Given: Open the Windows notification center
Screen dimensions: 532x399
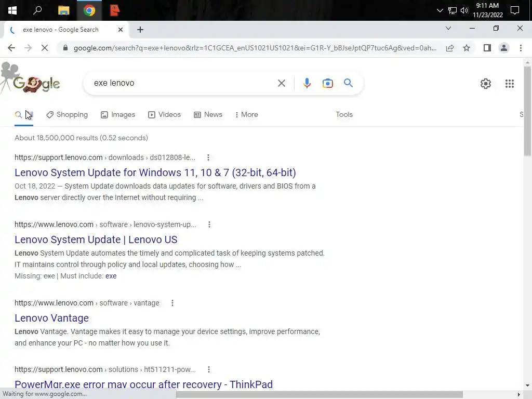Looking at the screenshot, I should pyautogui.click(x=515, y=10).
